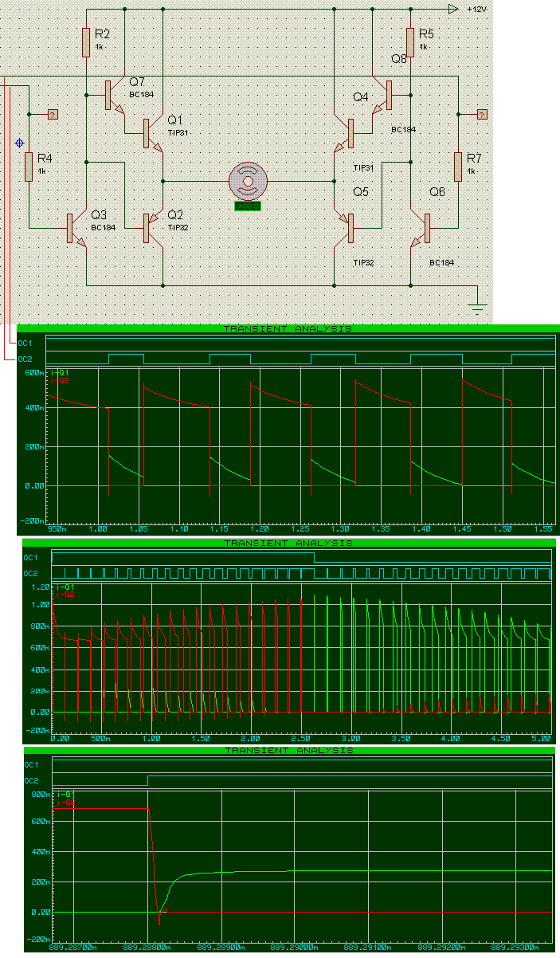
Task: Click the Q3 reference label
Action: [x=99, y=215]
